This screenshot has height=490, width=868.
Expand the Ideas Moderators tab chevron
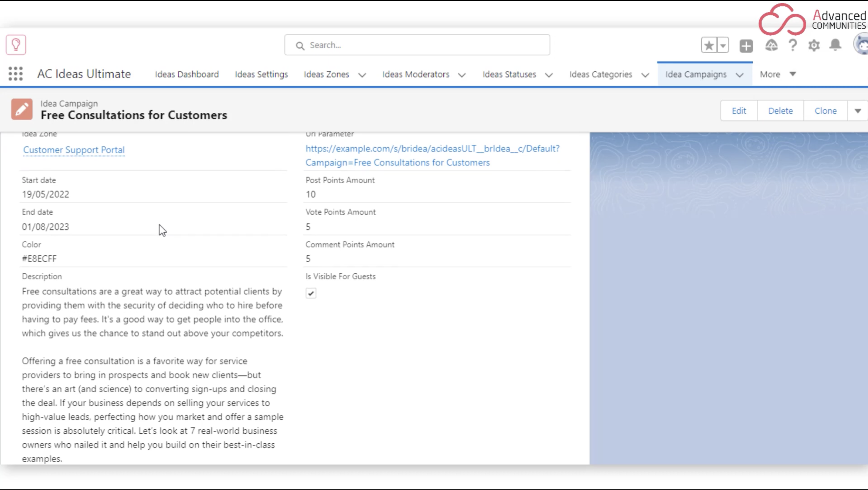(x=462, y=75)
